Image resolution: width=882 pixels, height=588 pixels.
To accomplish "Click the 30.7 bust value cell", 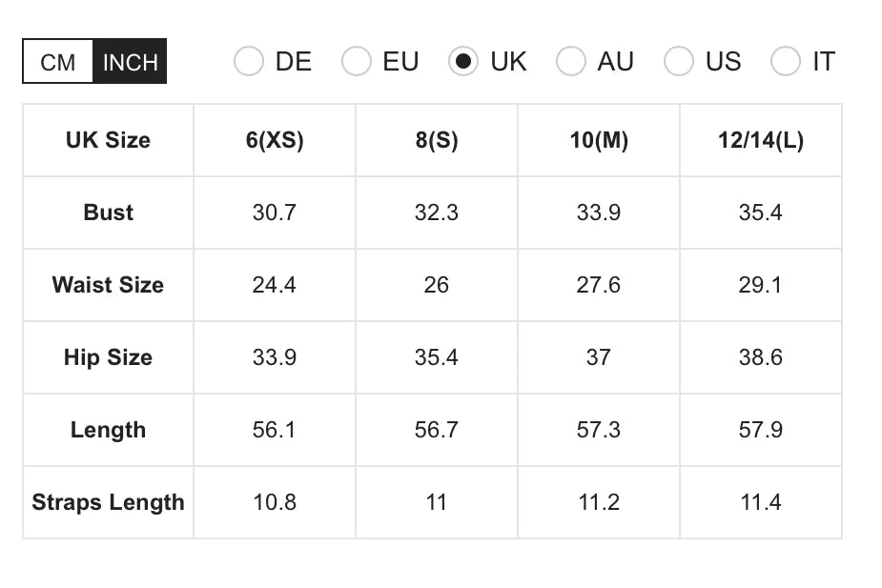I will click(275, 213).
